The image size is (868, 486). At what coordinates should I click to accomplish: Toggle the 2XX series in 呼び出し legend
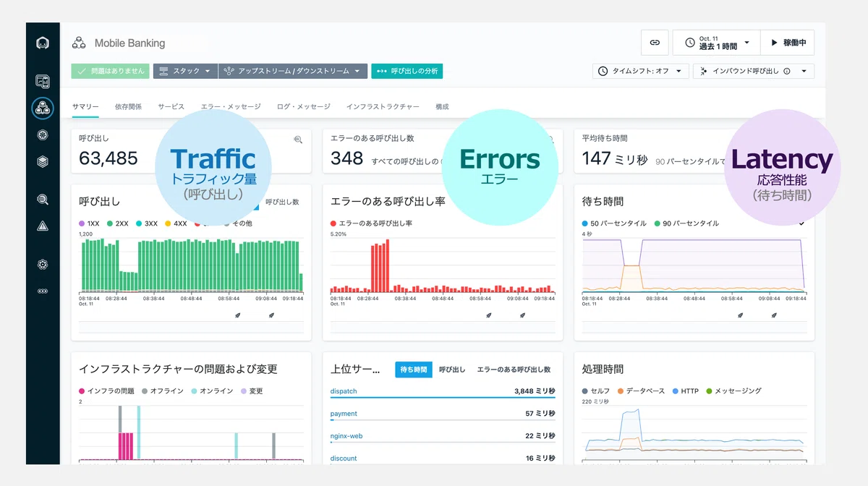(119, 223)
